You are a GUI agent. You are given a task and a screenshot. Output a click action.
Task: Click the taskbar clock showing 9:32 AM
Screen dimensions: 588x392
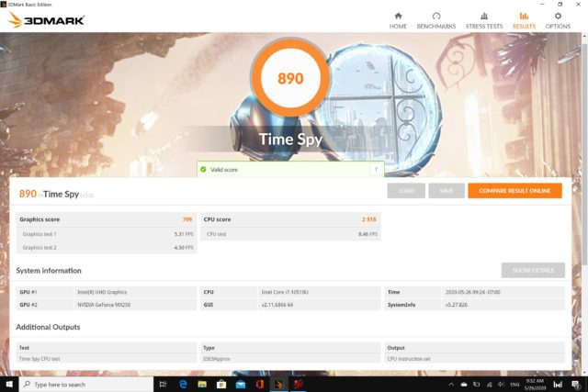coord(535,385)
